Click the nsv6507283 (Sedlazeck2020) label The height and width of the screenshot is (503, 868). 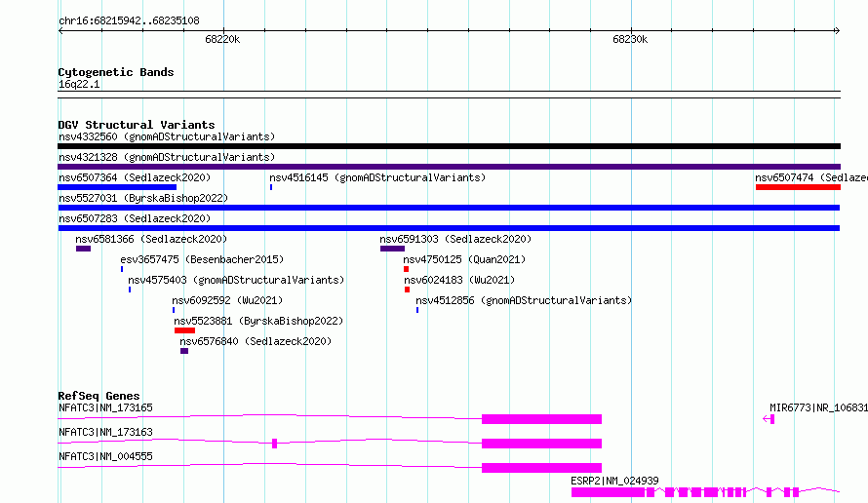click(x=135, y=218)
